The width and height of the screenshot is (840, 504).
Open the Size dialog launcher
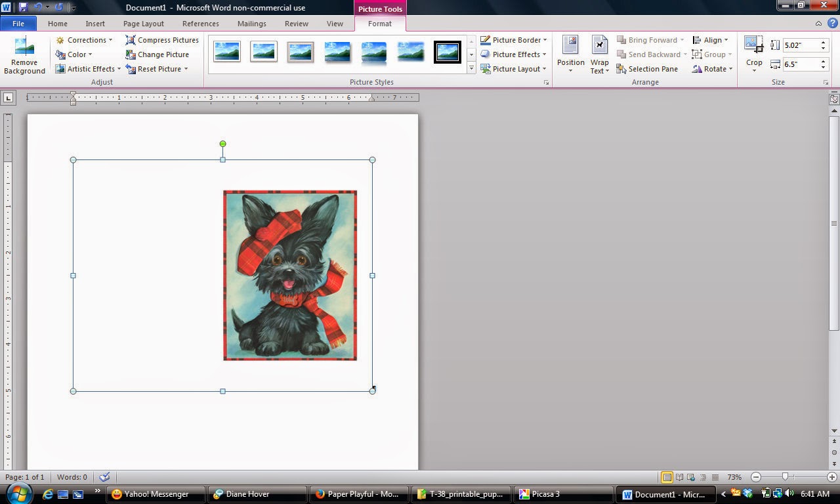[826, 83]
